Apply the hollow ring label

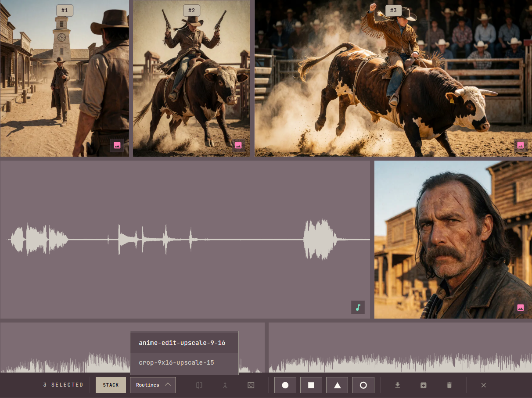pos(363,385)
